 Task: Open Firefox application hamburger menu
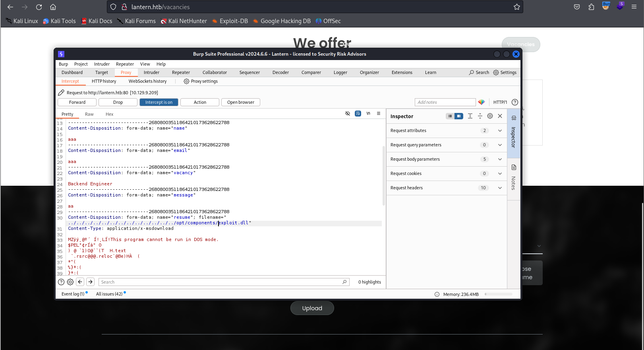[x=634, y=7]
